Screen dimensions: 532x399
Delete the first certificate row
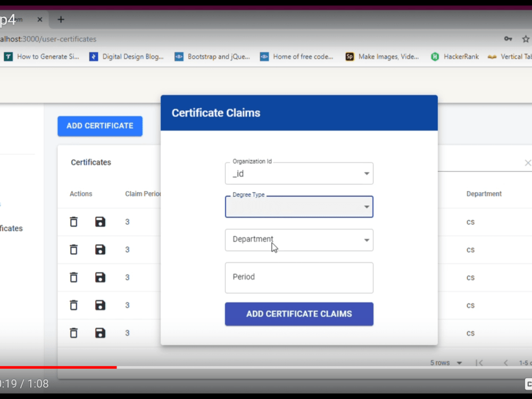(x=73, y=222)
